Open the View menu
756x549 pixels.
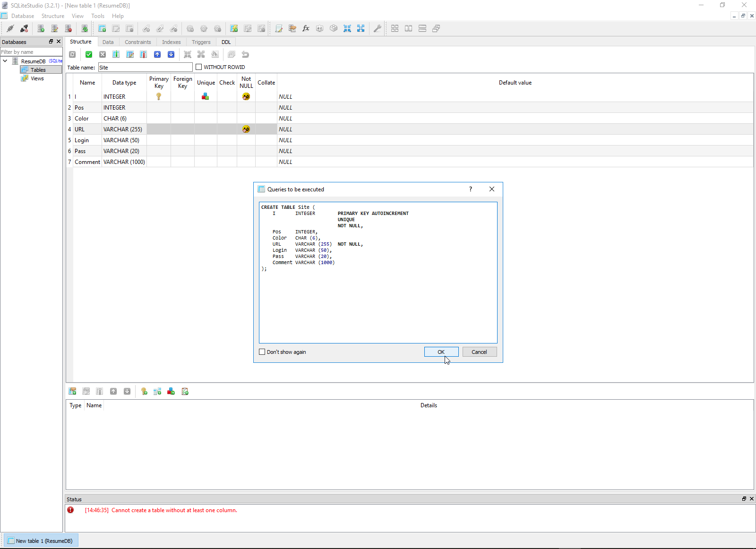77,16
